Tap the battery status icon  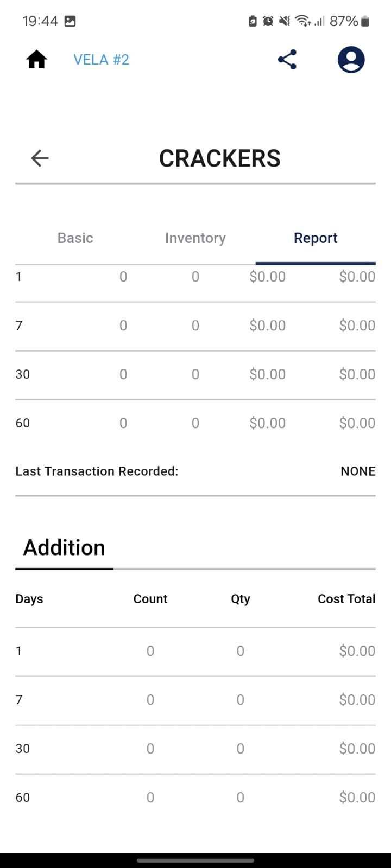[x=365, y=21]
